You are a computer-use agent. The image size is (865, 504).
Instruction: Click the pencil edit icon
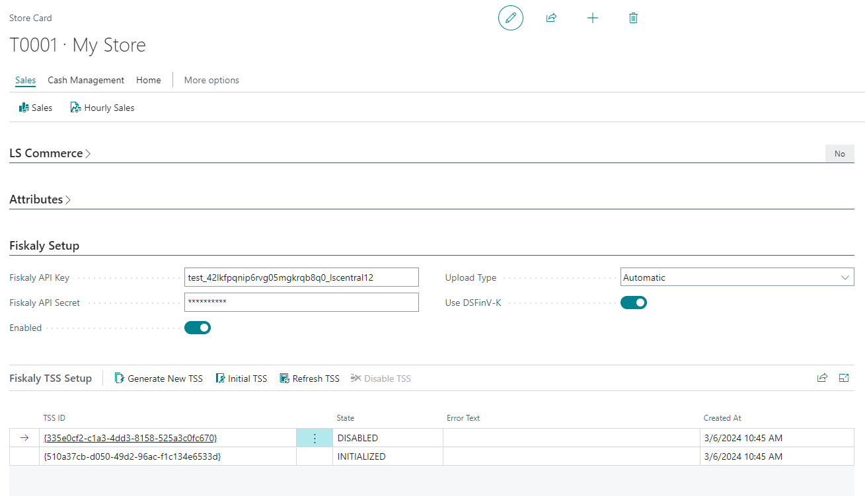pyautogui.click(x=510, y=18)
